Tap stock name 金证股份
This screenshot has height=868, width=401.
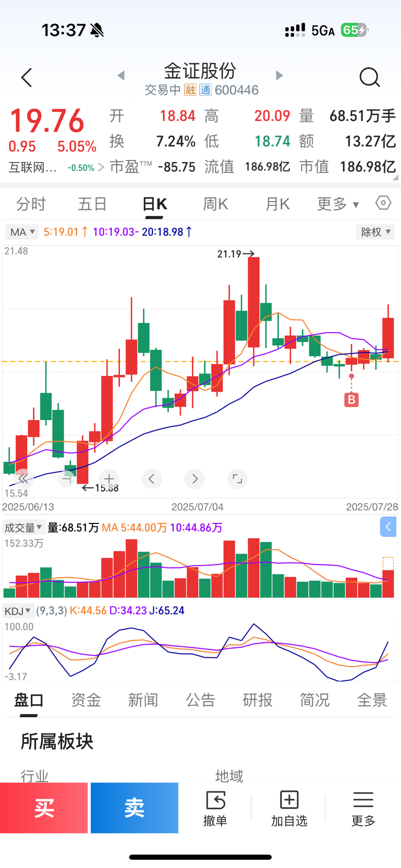[x=200, y=71]
